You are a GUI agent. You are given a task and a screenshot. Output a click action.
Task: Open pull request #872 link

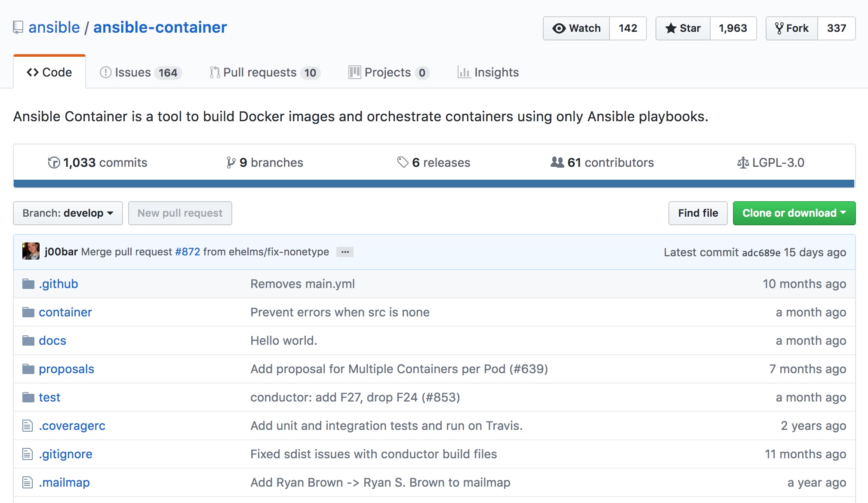188,252
